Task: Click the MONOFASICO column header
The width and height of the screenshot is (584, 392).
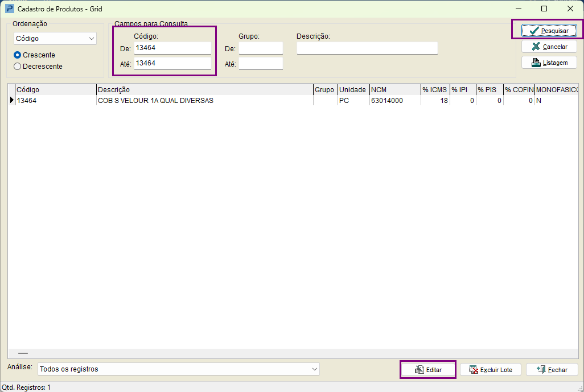Action: point(557,90)
